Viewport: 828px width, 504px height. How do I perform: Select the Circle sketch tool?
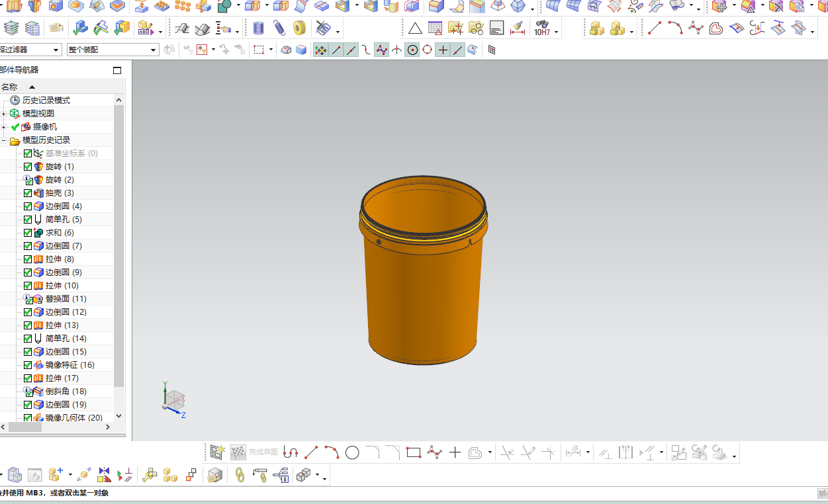(x=352, y=452)
